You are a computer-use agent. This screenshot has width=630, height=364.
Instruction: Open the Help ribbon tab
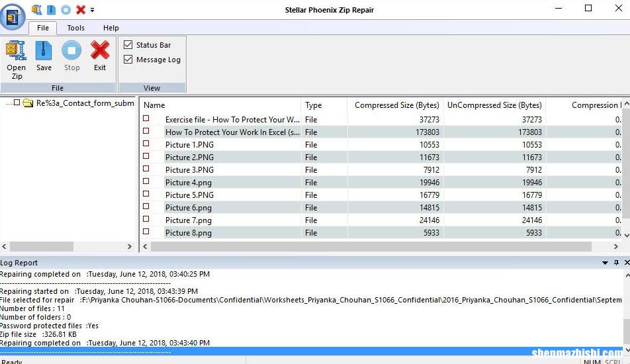[111, 28]
